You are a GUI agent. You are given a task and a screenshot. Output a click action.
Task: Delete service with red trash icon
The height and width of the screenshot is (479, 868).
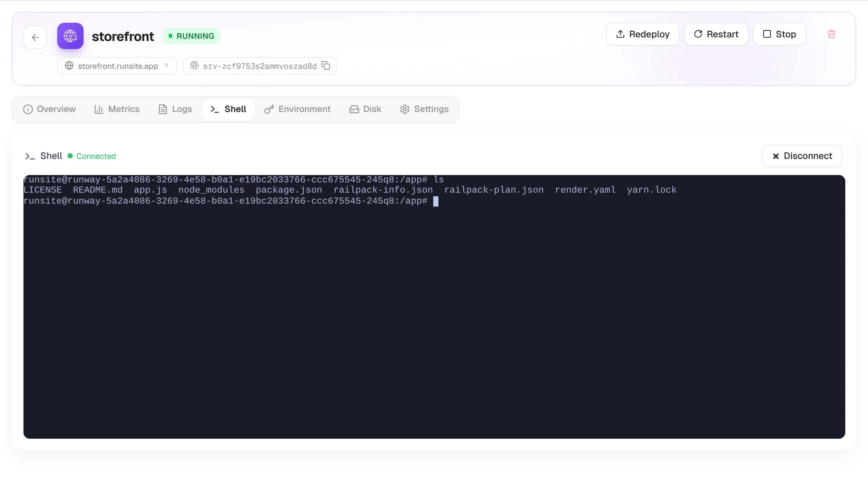(x=831, y=34)
